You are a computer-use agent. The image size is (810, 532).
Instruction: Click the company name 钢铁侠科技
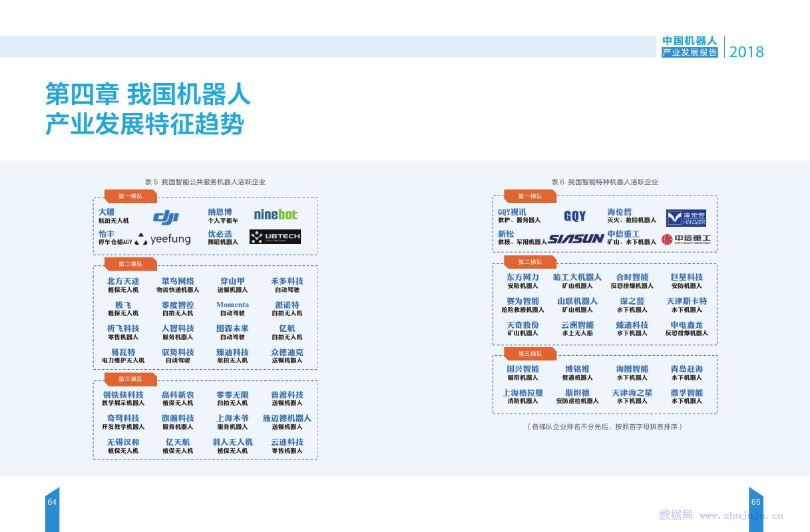coord(123,395)
